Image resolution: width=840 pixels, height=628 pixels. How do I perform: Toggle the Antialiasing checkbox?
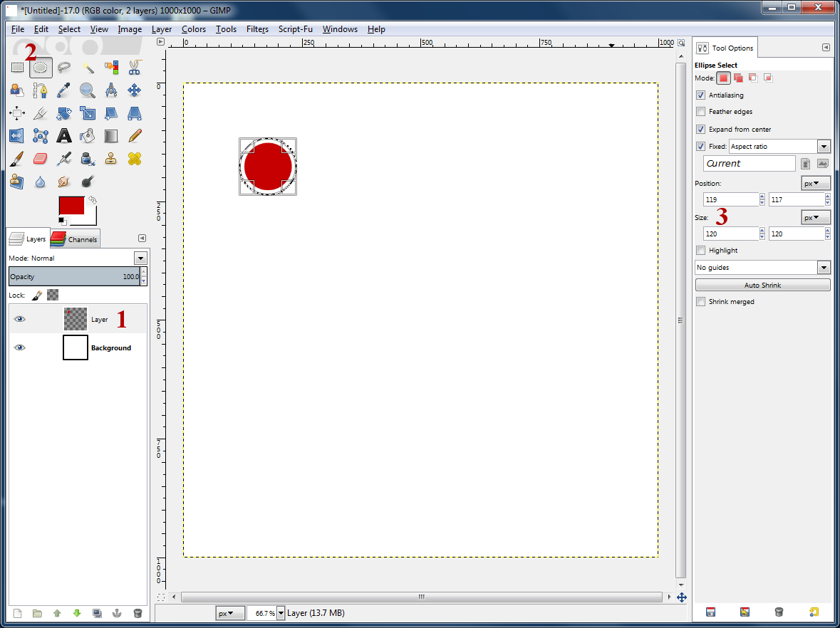click(701, 95)
